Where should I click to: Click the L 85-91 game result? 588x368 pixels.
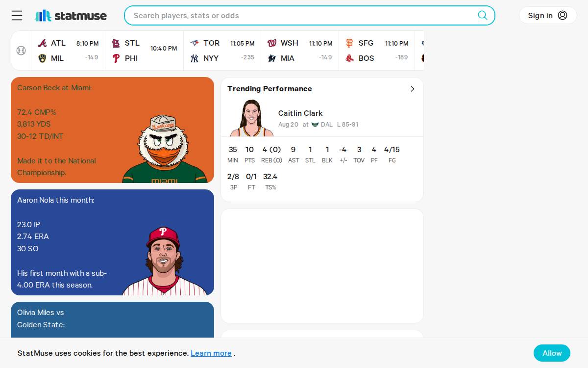point(347,125)
